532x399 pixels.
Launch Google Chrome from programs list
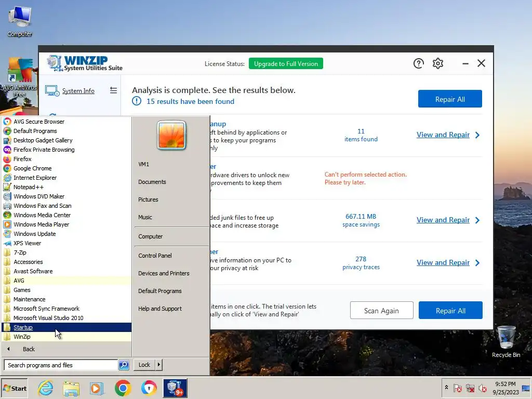coord(66,168)
